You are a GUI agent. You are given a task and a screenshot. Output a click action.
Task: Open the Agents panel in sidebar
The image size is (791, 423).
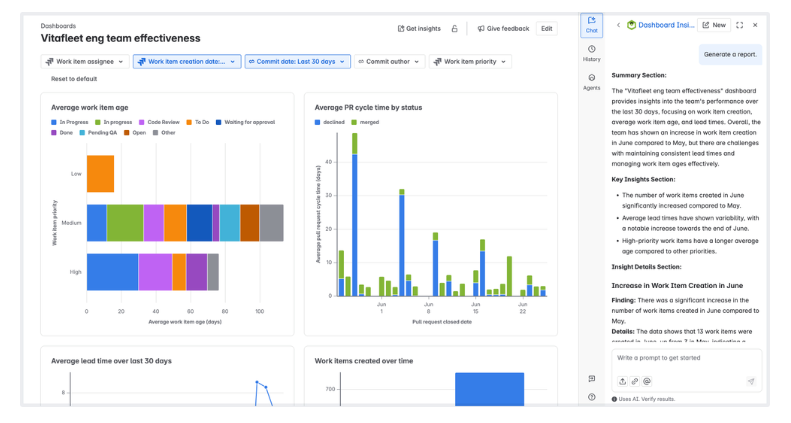pyautogui.click(x=591, y=82)
